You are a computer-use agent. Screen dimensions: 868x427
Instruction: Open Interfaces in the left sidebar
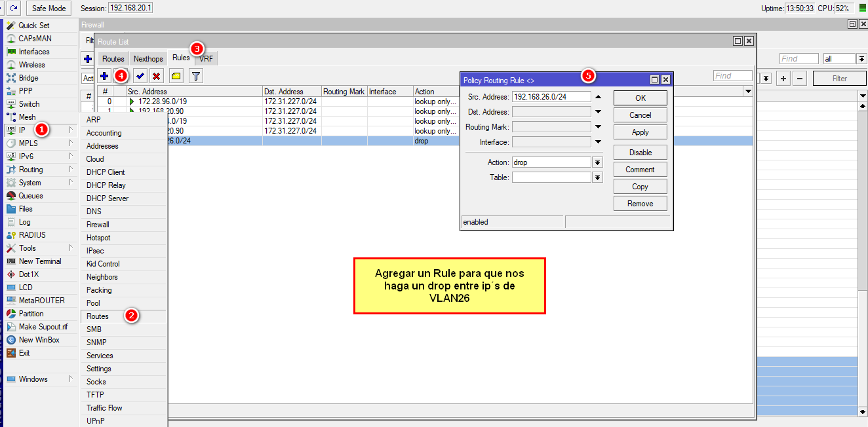[33, 52]
